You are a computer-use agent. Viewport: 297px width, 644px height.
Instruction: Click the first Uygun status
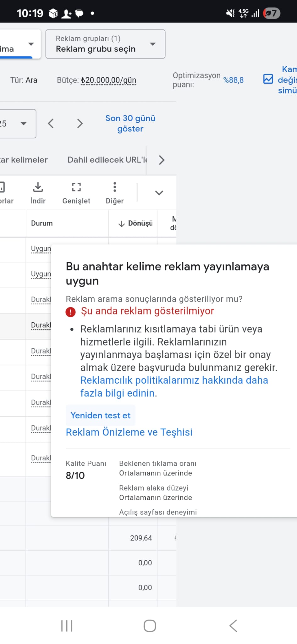pyautogui.click(x=41, y=249)
